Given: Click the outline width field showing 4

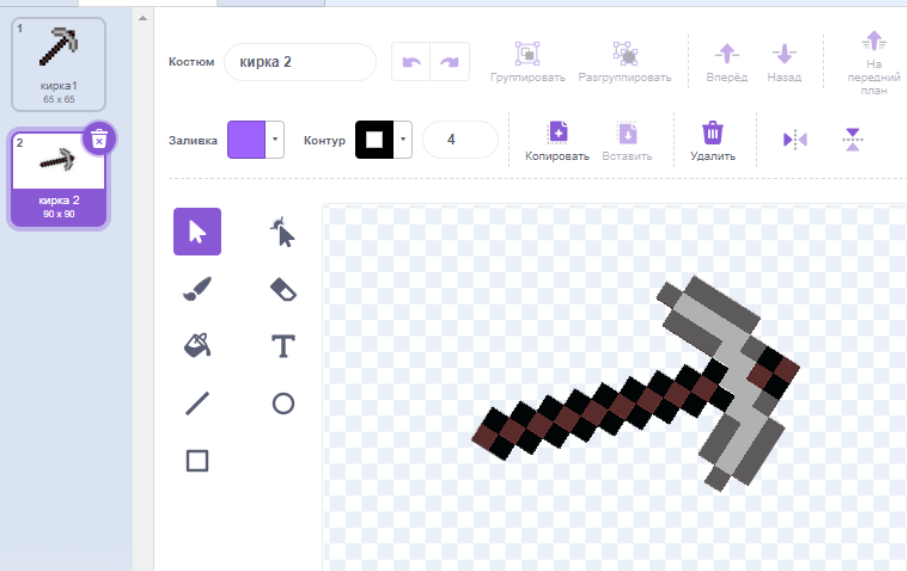Looking at the screenshot, I should tap(460, 139).
